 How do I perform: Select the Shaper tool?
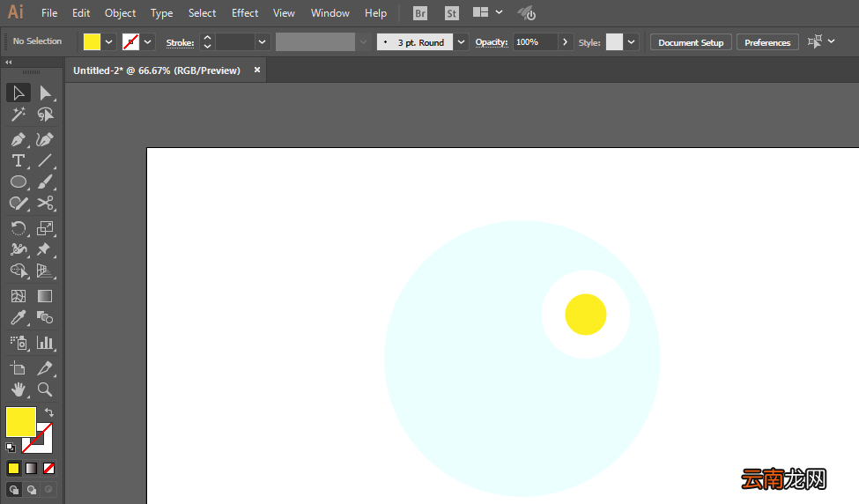pyautogui.click(x=19, y=204)
